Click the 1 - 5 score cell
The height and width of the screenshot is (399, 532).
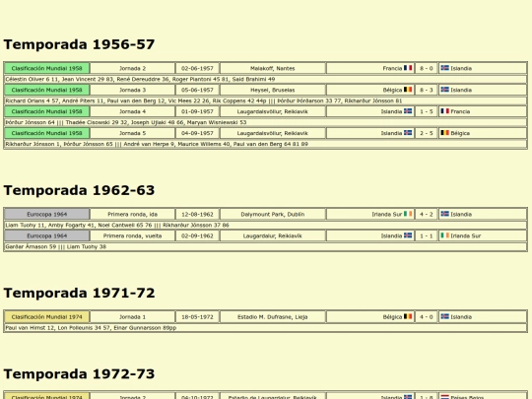tap(427, 111)
